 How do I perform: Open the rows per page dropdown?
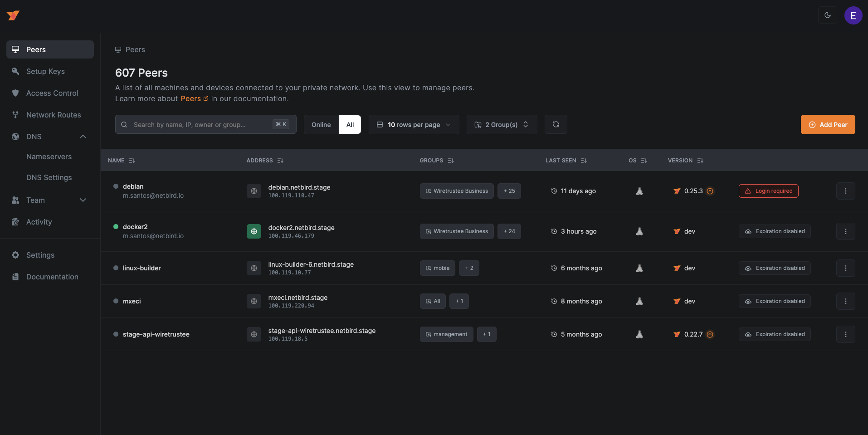(414, 124)
